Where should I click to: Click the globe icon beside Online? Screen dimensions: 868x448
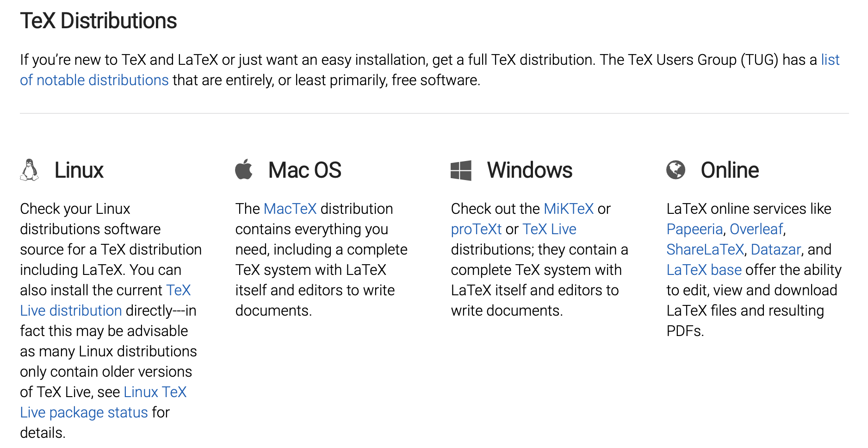click(x=676, y=170)
